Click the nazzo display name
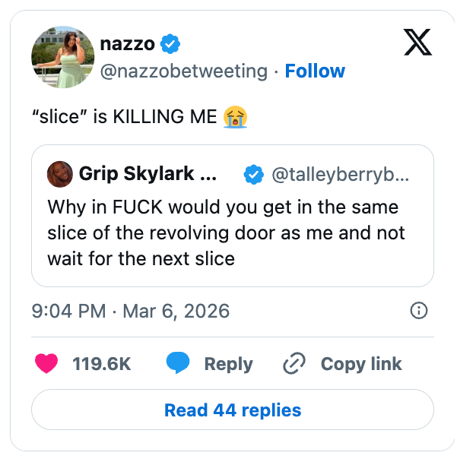The image size is (476, 462). [x=128, y=44]
